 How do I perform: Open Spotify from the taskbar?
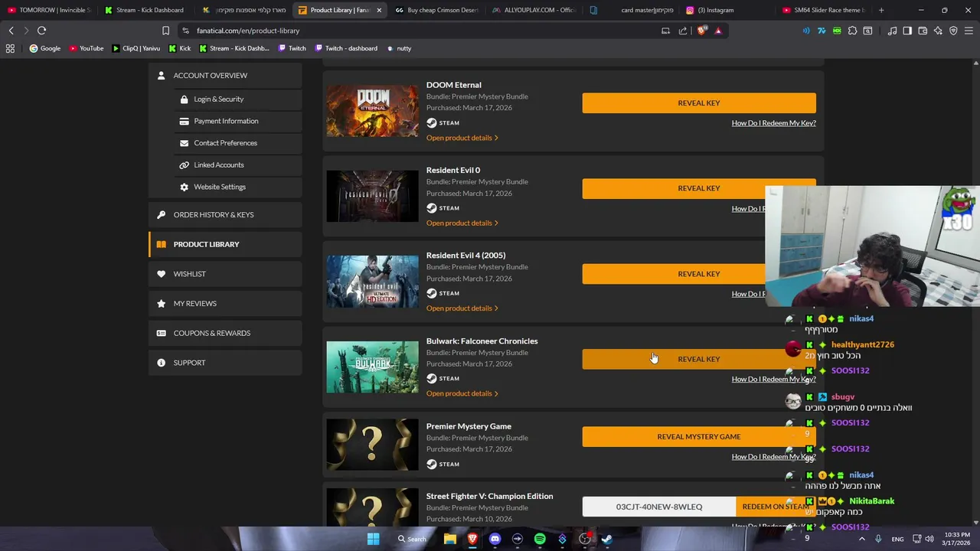540,539
